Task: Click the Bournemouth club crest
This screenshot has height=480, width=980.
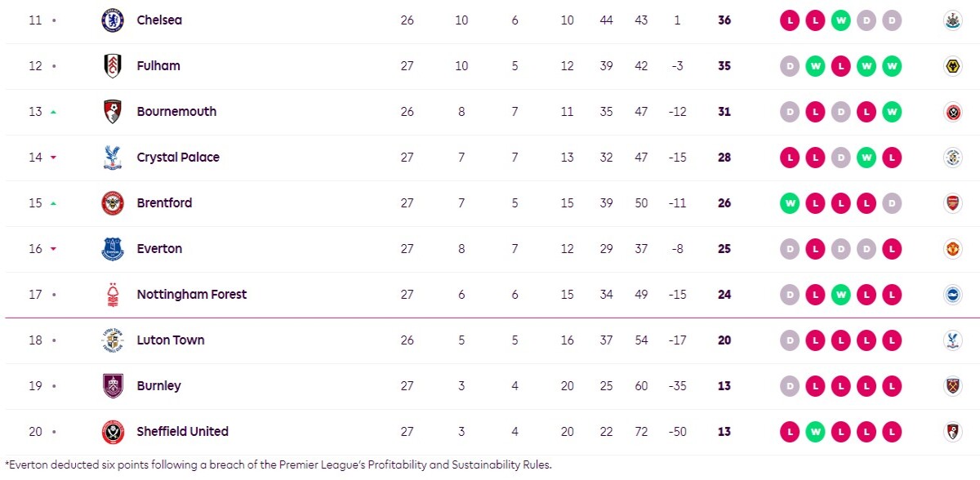Action: tap(113, 112)
